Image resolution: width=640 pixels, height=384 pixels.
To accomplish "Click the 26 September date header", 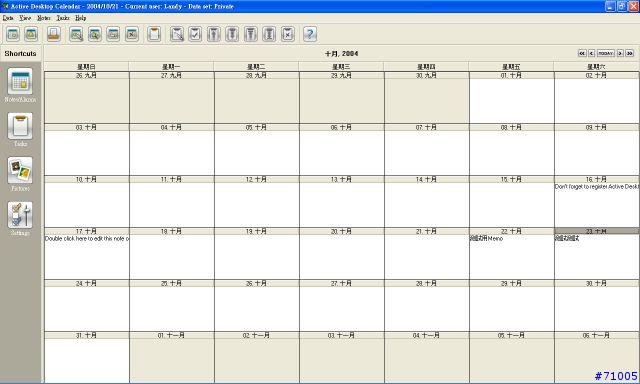I will (87, 75).
